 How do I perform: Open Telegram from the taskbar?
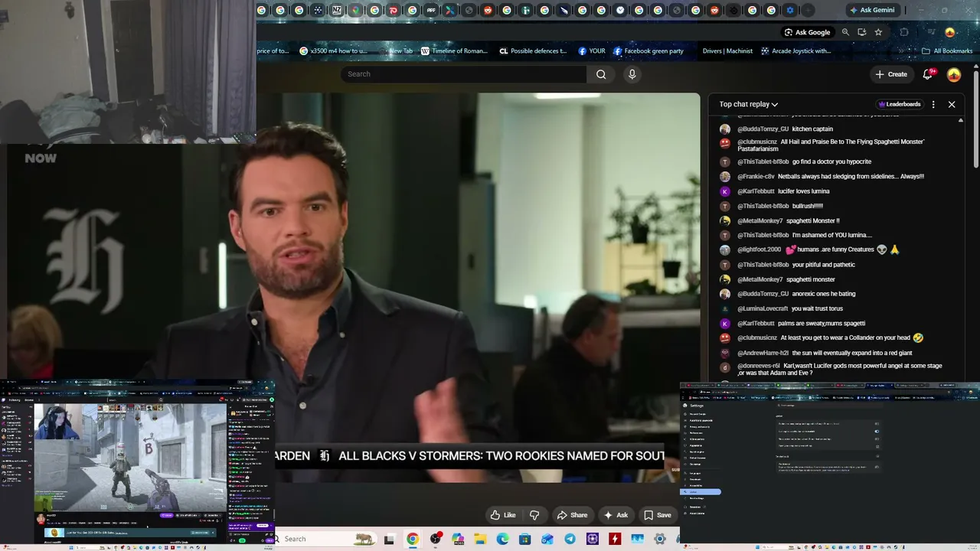pyautogui.click(x=570, y=539)
